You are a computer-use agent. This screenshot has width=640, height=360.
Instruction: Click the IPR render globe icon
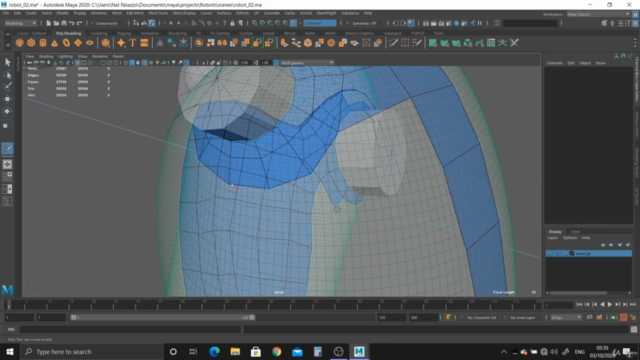click(456, 23)
